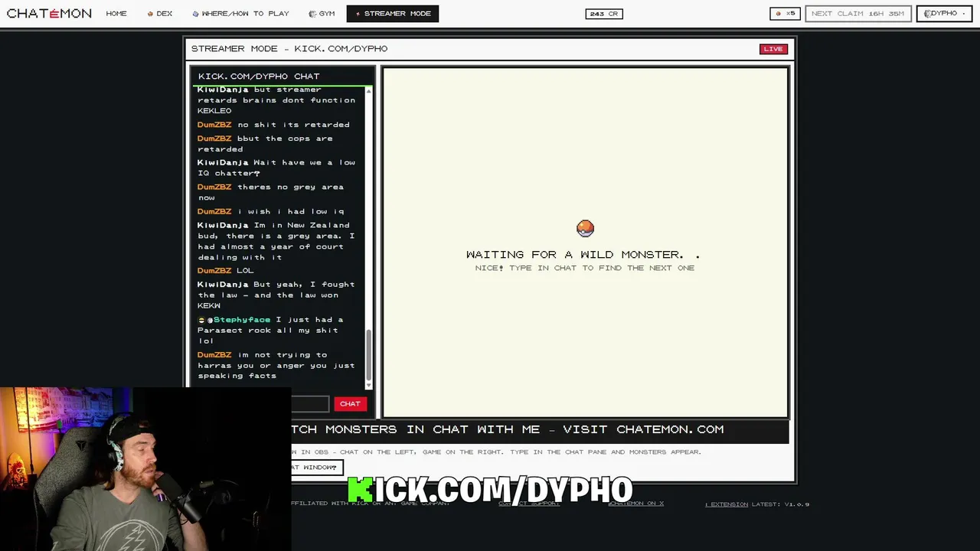Click 'Nice! Type in chat' hint text
The height and width of the screenshot is (551, 980).
(585, 268)
